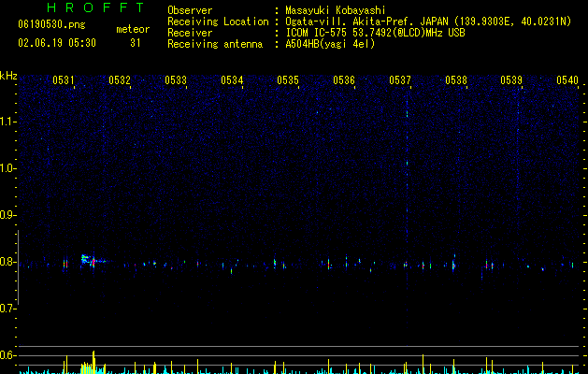This screenshot has height=374, width=588.
Task: Click the 0532 time marker
Action: click(120, 80)
